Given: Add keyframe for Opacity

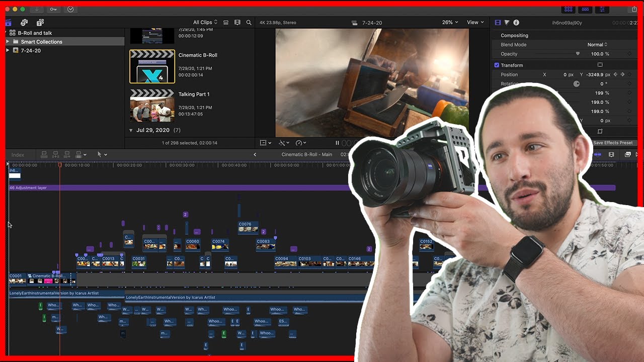Looking at the screenshot, I should (x=629, y=54).
